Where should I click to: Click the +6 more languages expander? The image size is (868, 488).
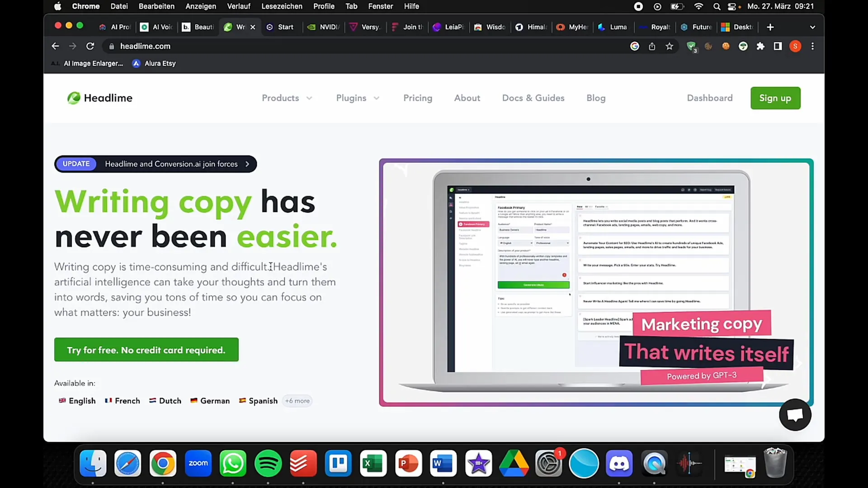point(297,400)
